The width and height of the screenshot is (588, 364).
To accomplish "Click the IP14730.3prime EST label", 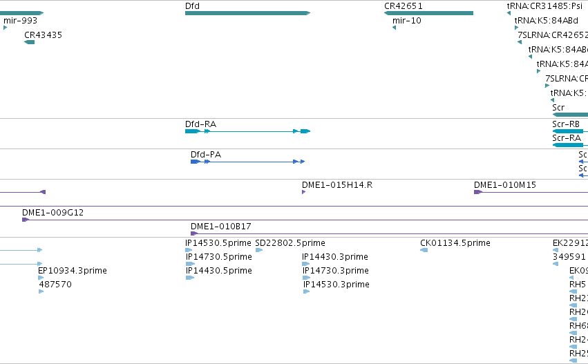I will click(336, 271).
